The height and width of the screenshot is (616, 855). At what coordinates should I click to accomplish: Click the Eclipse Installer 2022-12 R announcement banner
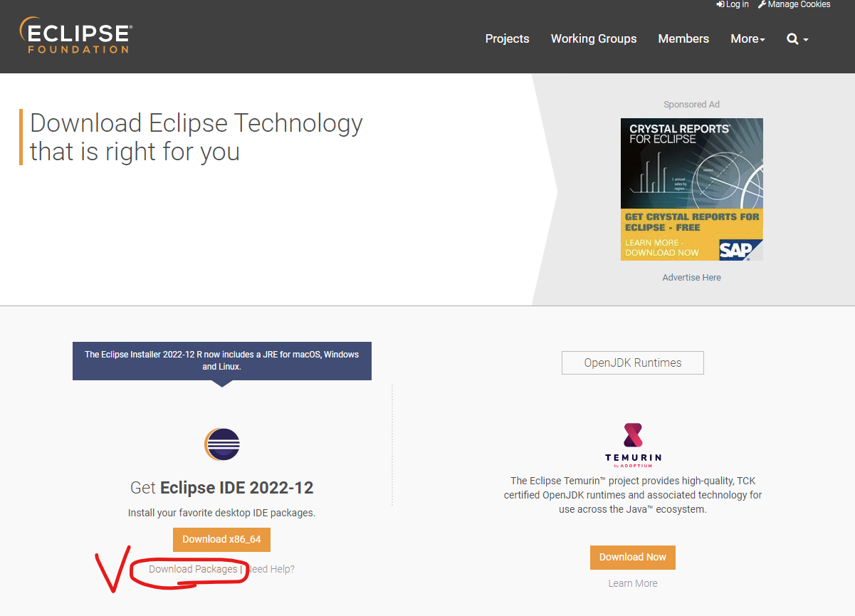point(222,360)
